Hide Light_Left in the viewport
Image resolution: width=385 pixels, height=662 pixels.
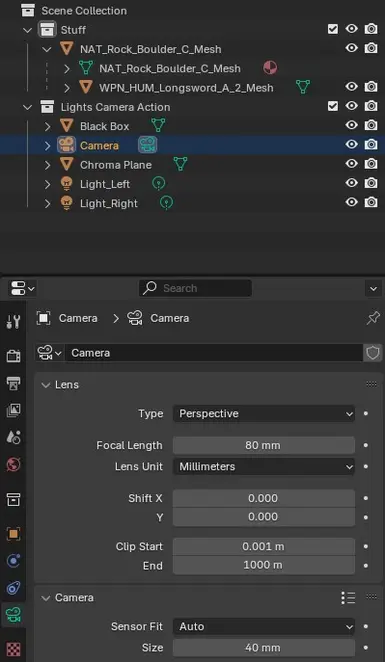pos(351,183)
